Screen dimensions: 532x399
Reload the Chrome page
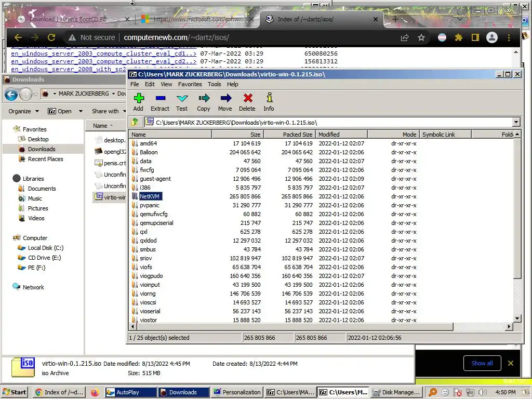pos(51,37)
